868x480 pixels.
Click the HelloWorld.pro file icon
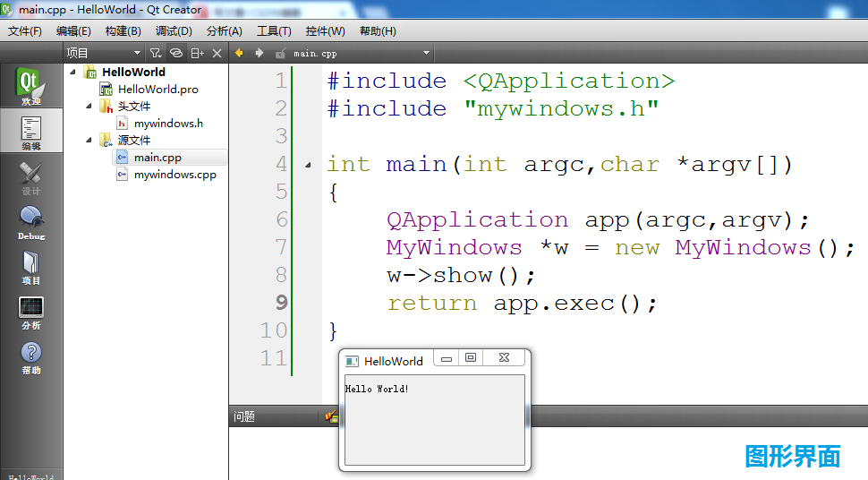tap(106, 90)
